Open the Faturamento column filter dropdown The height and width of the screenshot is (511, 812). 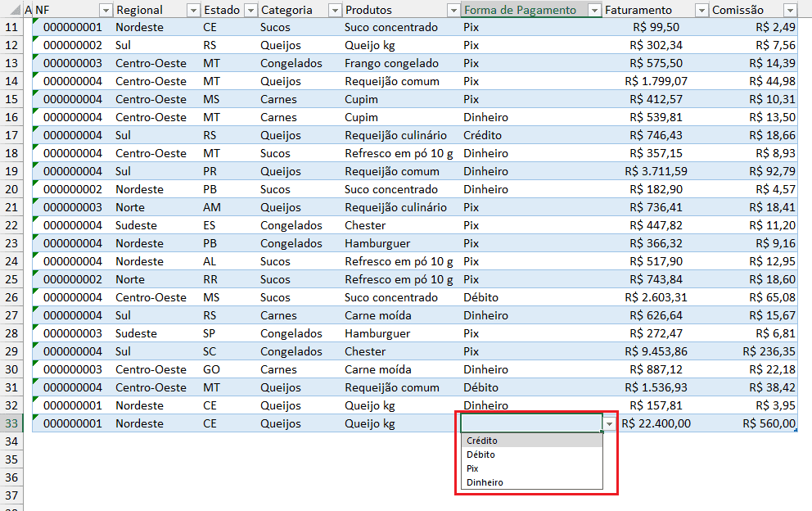pos(701,9)
